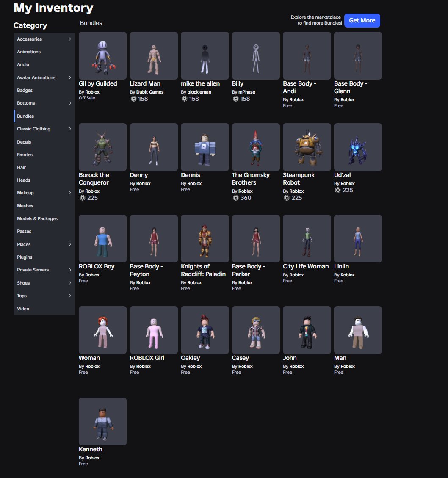Image resolution: width=448 pixels, height=478 pixels.
Task: Expand the Classic Clothing chevron
Action: 70,129
